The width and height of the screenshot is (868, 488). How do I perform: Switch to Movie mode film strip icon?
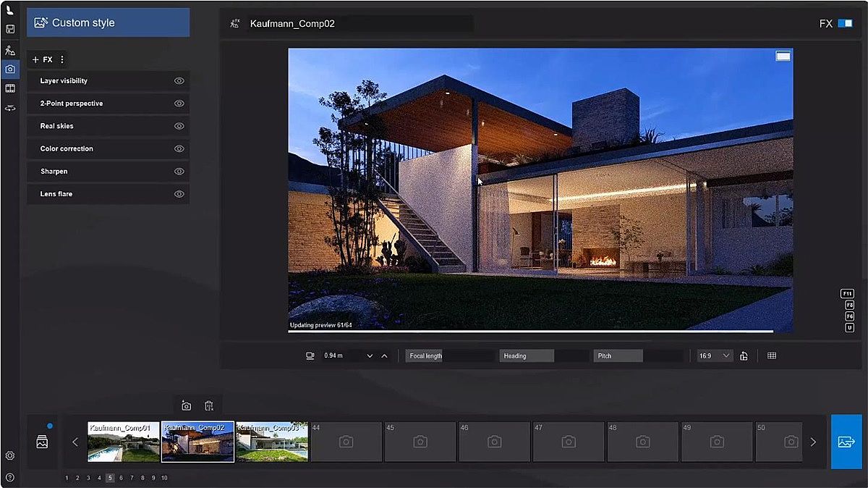[x=9, y=88]
